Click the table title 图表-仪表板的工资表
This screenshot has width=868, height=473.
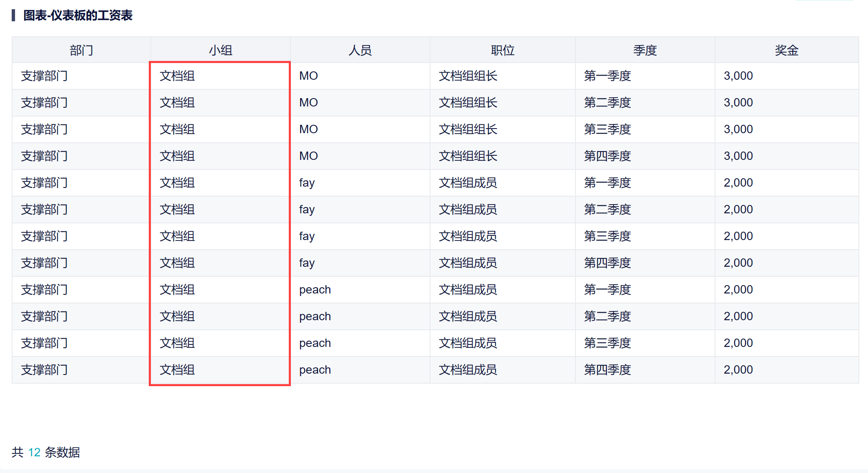[78, 15]
